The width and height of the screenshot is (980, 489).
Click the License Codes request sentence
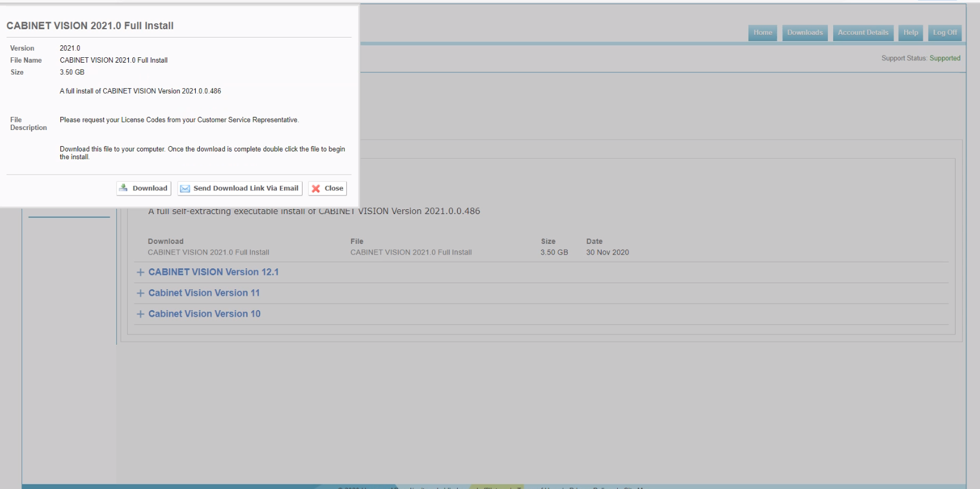(x=179, y=120)
